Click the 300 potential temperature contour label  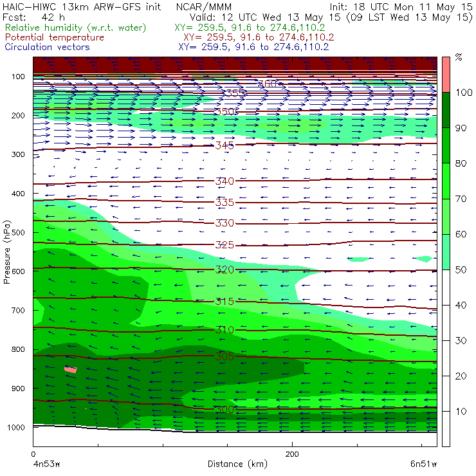coord(224,410)
